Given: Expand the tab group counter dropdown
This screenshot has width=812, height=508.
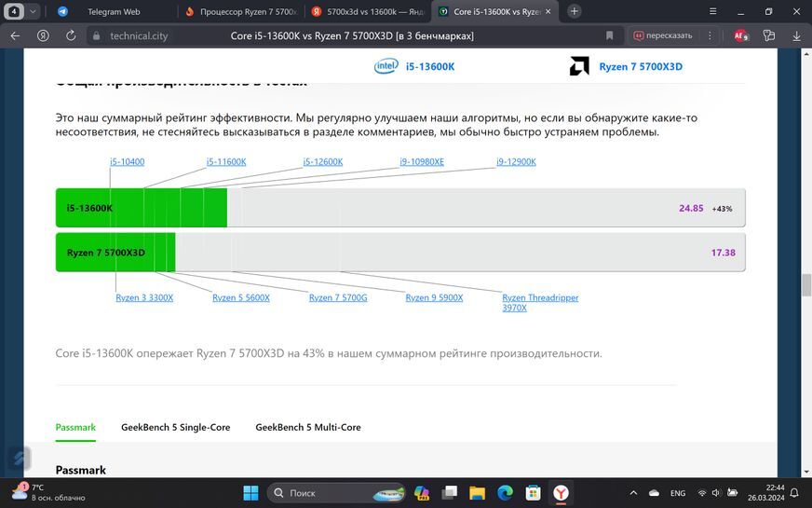Looking at the screenshot, I should tap(33, 11).
